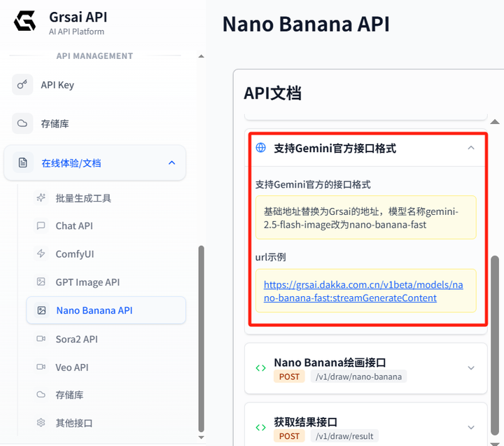Click the sidebar scroll-down arrow
504x446 pixels.
pyautogui.click(x=201, y=438)
